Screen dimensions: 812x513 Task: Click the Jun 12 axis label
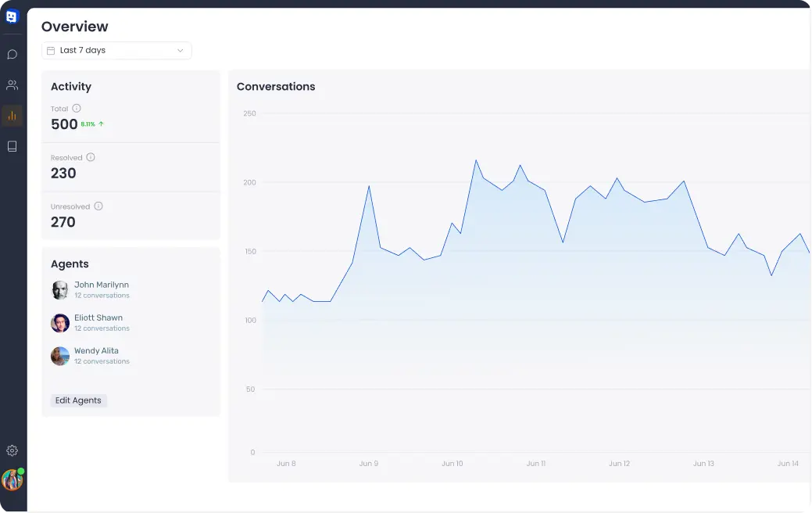pos(619,464)
